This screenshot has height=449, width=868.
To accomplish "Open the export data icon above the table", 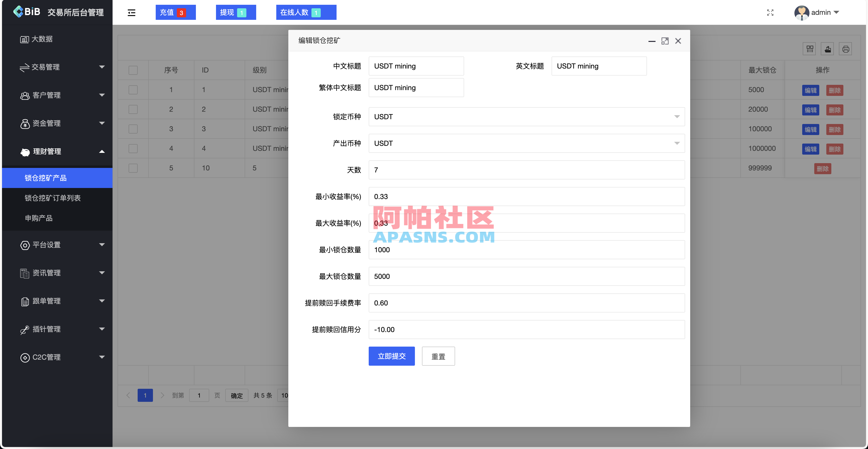I will [828, 49].
